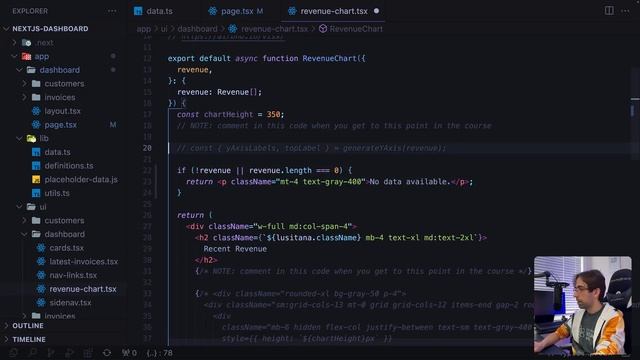Viewport: 640px width, 360px height.
Task: Open page.tsx in the explorer tree
Action: click(60, 125)
